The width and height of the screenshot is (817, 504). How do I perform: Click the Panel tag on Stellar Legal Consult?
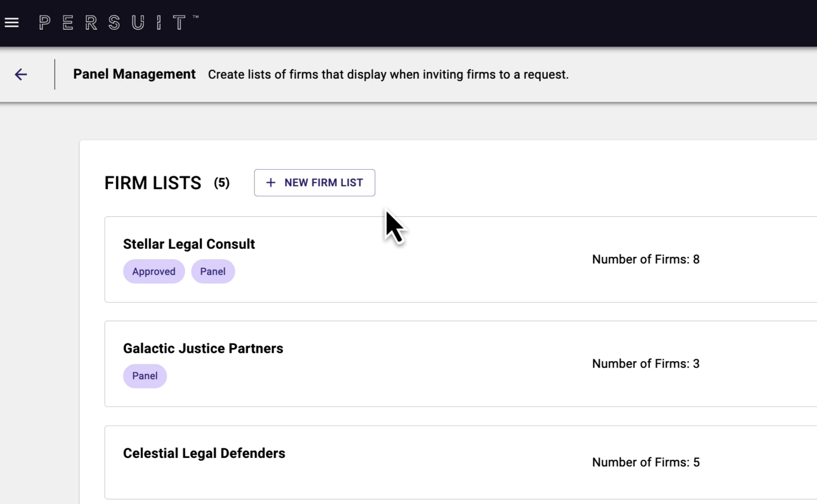(x=213, y=271)
